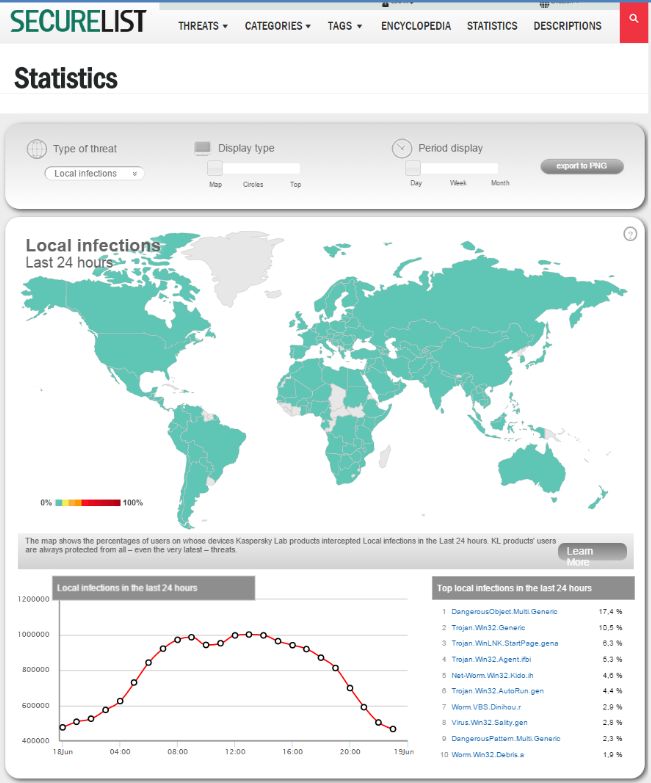Select the Day period label
Viewport: 651px width, 783px height.
(416, 183)
